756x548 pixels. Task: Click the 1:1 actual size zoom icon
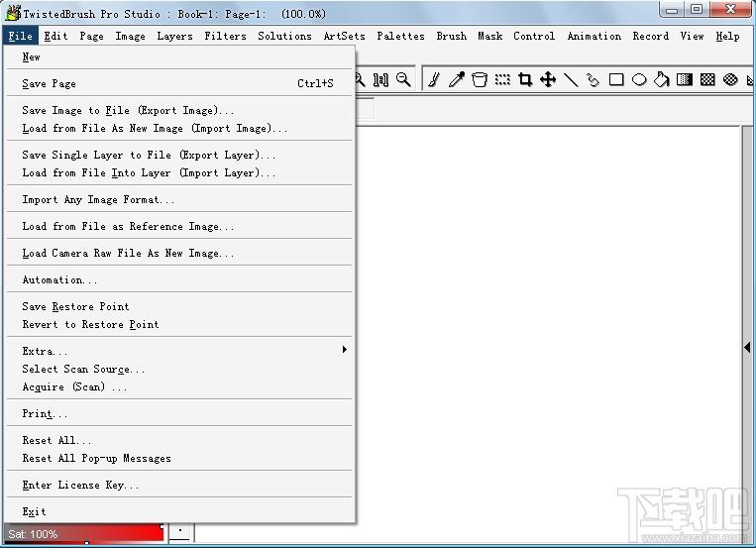point(380,79)
